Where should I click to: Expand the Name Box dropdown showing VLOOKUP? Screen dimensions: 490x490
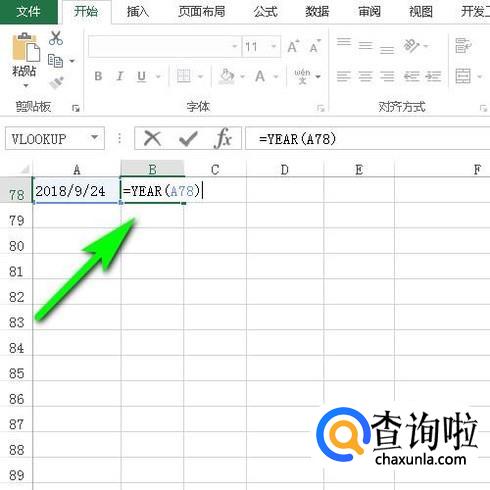(95, 137)
